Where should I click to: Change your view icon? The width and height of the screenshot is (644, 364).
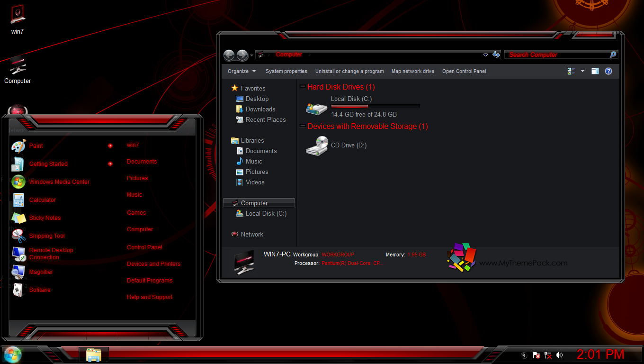tap(571, 71)
